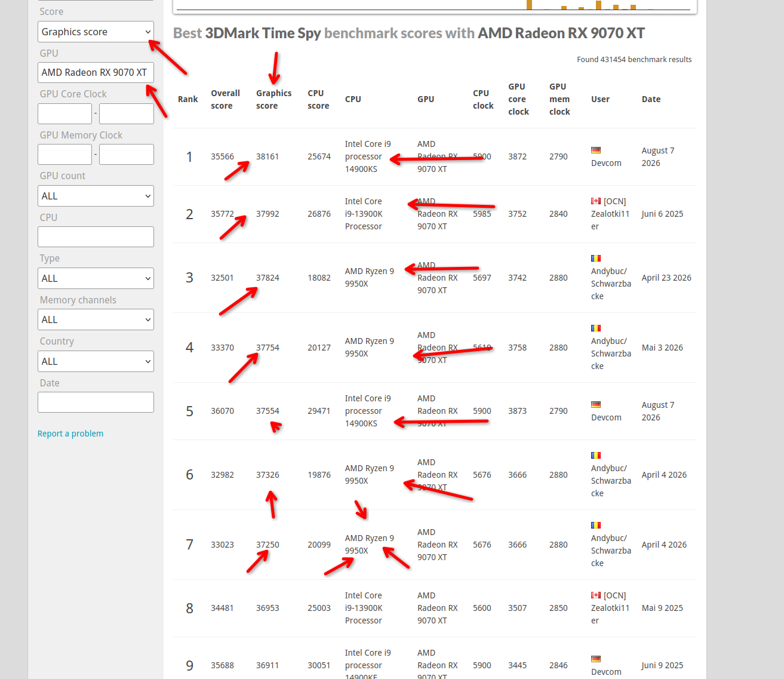Screen dimensions: 784x679
Task: Select graphics score 36953
Action: pyautogui.click(x=268, y=608)
